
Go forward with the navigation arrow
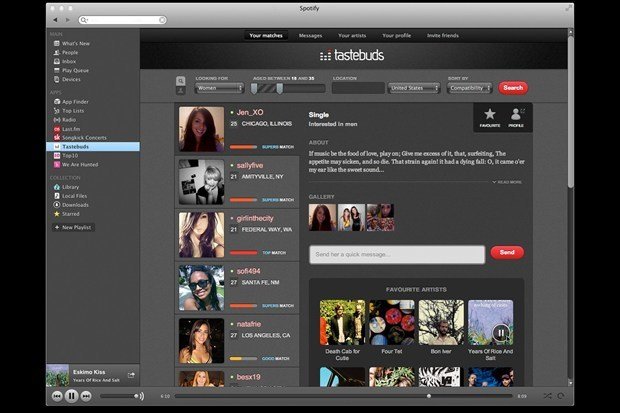pos(68,20)
